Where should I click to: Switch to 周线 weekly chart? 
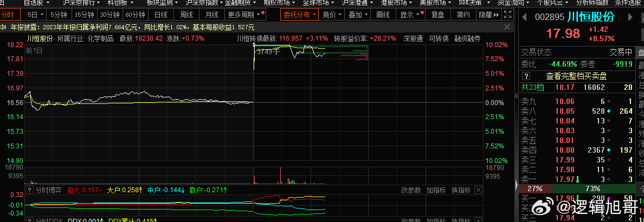tap(186, 15)
